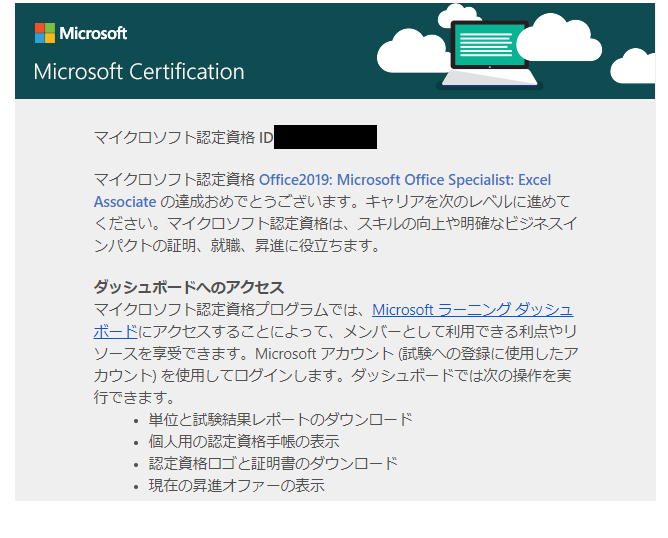
Task: Click the large cloud left of laptop
Action: (x=411, y=51)
